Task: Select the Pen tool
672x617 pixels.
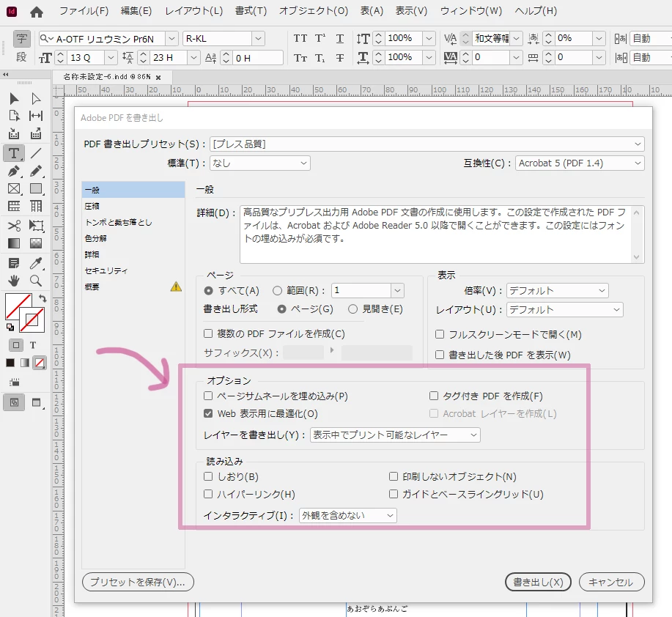Action: pyautogui.click(x=14, y=171)
